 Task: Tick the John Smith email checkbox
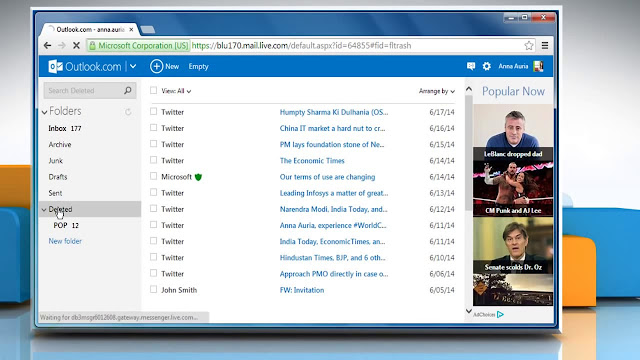click(153, 289)
